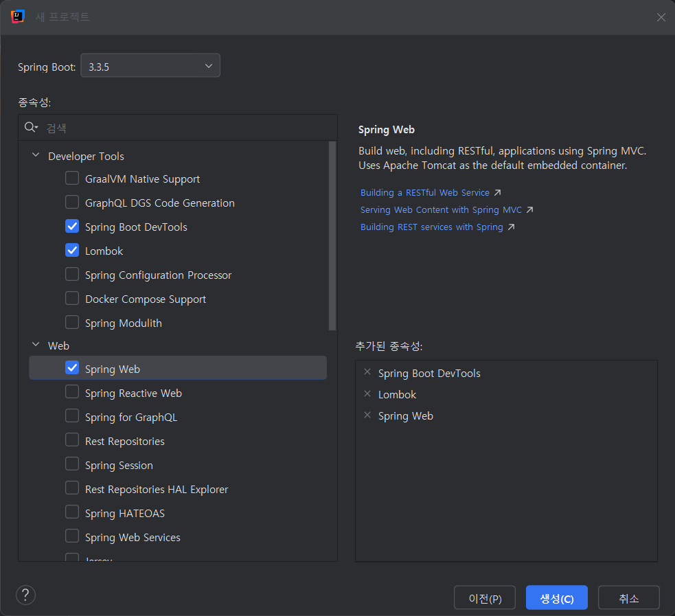This screenshot has width=675, height=616.
Task: Close the new project dialog
Action: (661, 17)
